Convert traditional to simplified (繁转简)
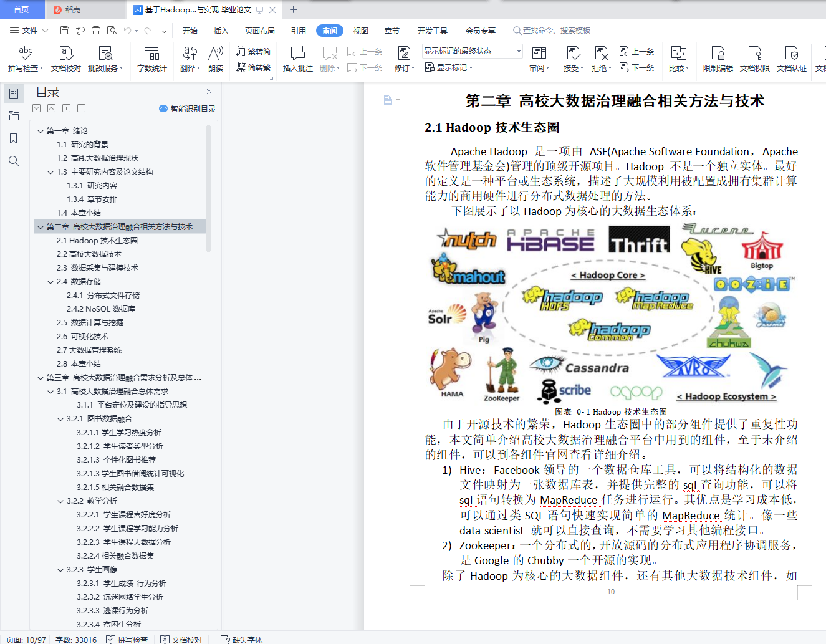This screenshot has height=644, width=826. [253, 51]
